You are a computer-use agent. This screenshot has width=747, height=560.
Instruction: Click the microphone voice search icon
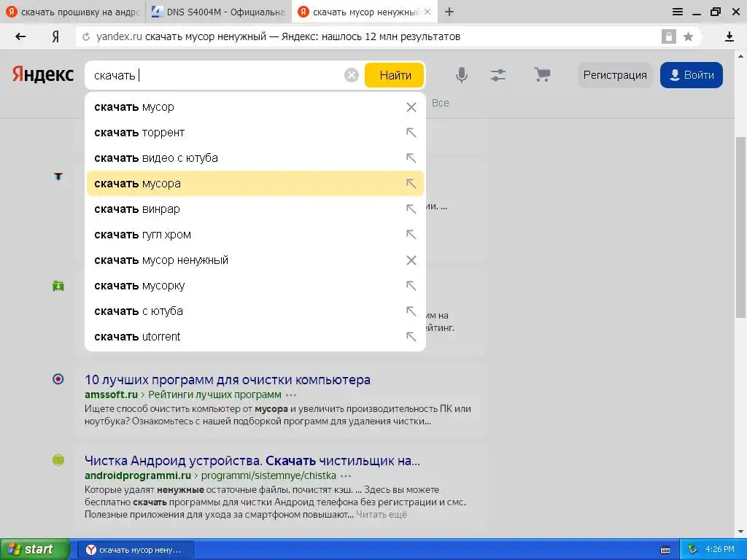[461, 75]
